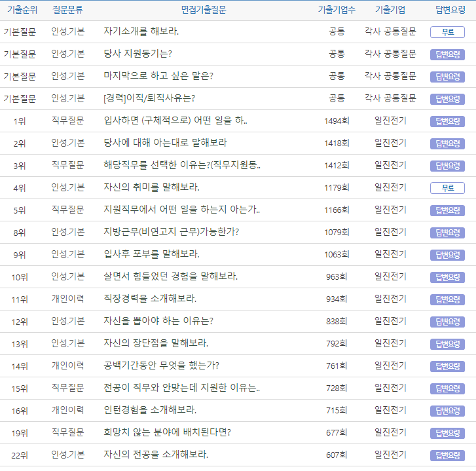Screen dimensions: 476x471
Task: Select the question 살면서 힘들었던 경험을 말해보라
Action: 170,276
